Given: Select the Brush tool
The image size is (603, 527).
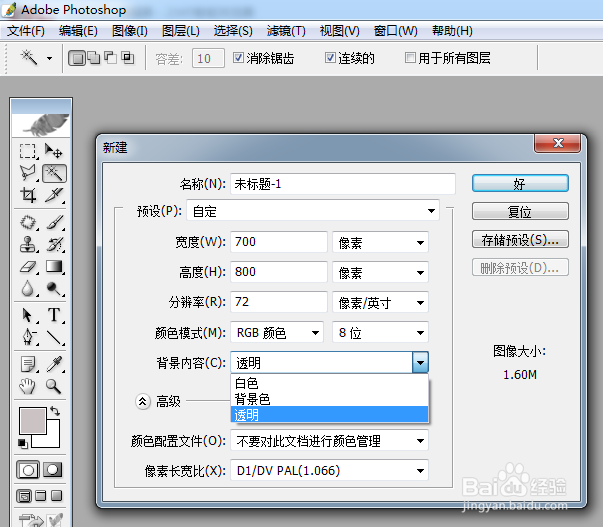Looking at the screenshot, I should 54,222.
